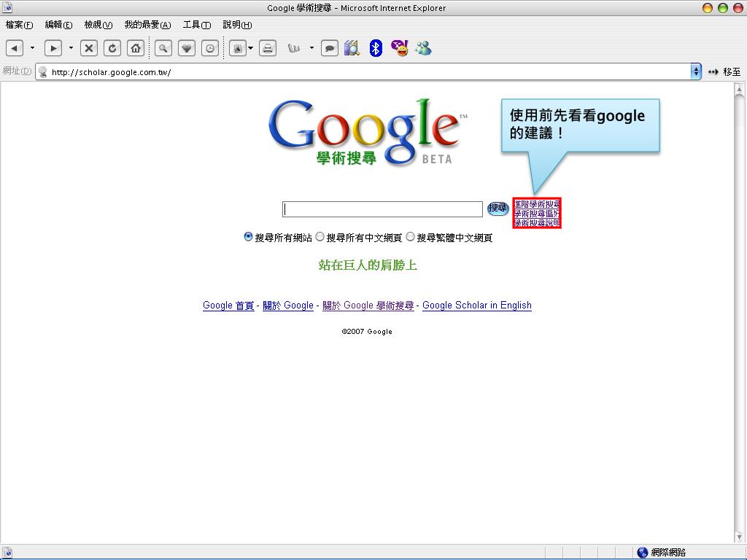
Task: Click the 站在巨人的肩膀上 slogan text
Action: [x=368, y=265]
